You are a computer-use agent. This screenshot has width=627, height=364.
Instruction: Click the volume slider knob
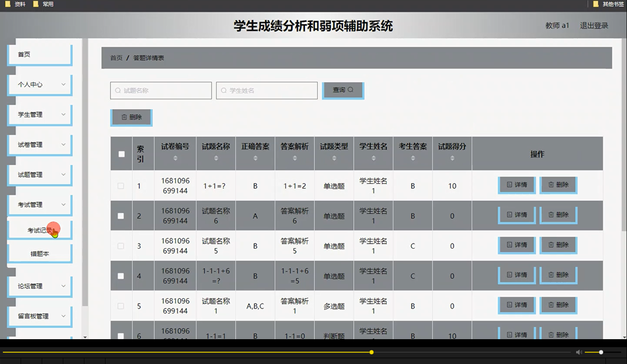pyautogui.click(x=601, y=352)
